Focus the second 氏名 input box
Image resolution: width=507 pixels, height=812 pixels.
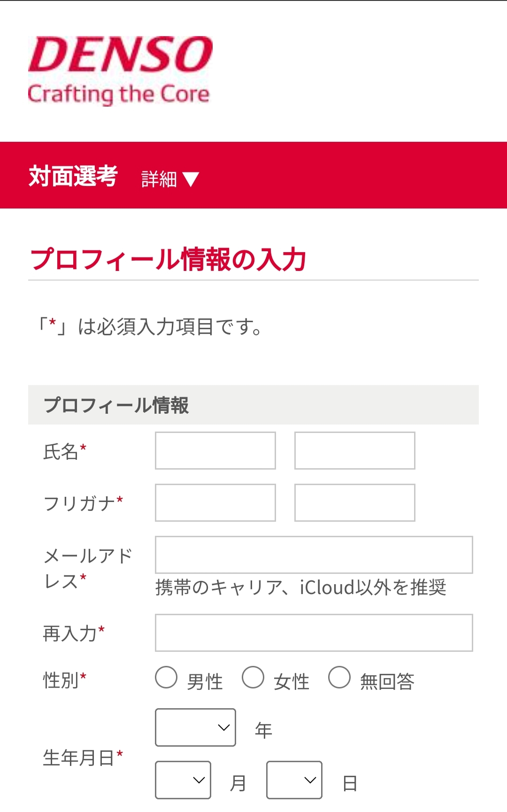click(355, 450)
